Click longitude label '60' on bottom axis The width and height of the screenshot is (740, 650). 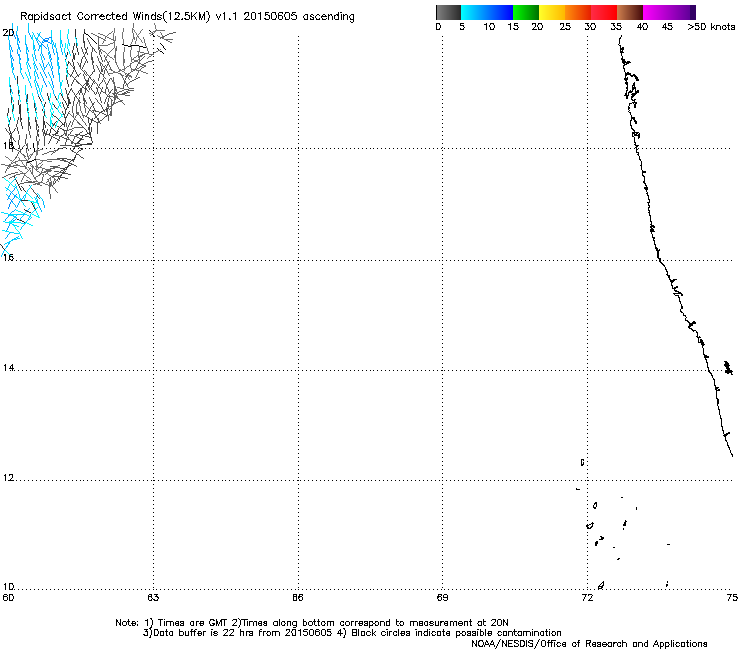[8, 598]
